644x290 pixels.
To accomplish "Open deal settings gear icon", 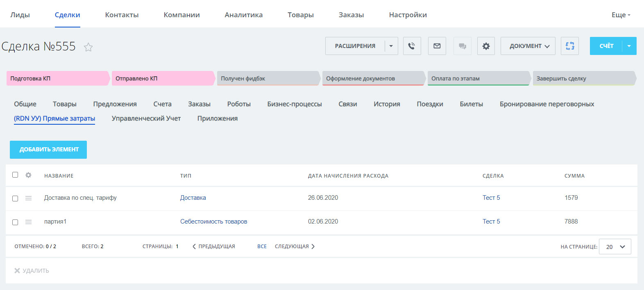I will pyautogui.click(x=486, y=46).
